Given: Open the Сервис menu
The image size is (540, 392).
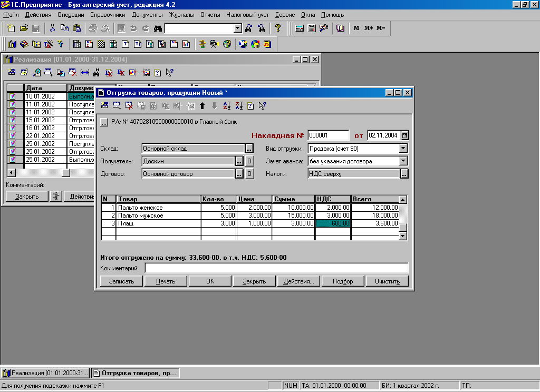Looking at the screenshot, I should [285, 15].
